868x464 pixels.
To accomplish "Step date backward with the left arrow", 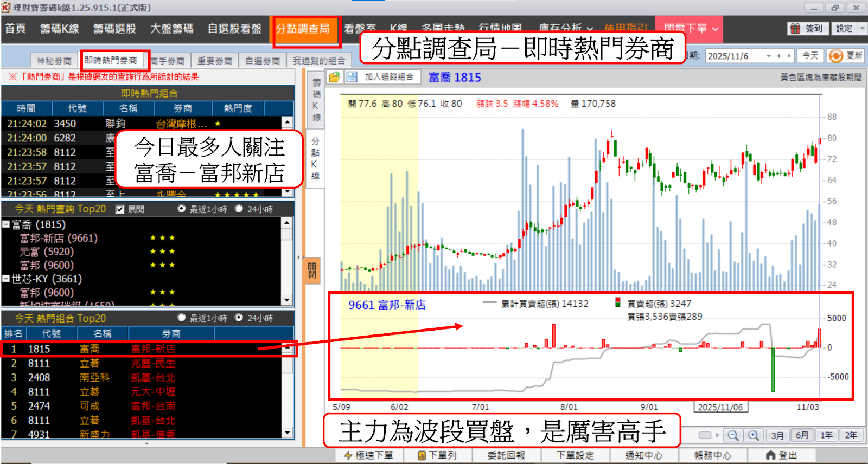I will [x=779, y=56].
